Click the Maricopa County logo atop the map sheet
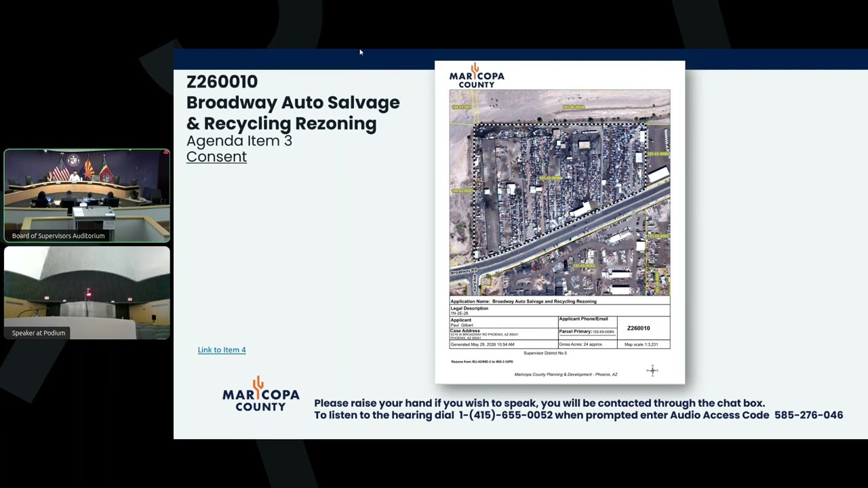 point(477,75)
